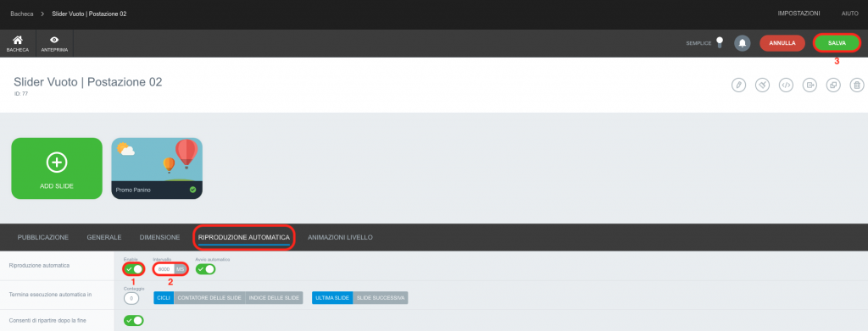The width and height of the screenshot is (868, 331).
Task: Click the ADD SLIDE tile
Action: (57, 168)
